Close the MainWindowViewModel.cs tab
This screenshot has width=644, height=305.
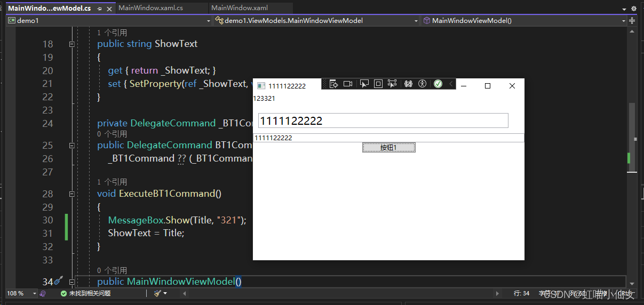[x=110, y=9]
